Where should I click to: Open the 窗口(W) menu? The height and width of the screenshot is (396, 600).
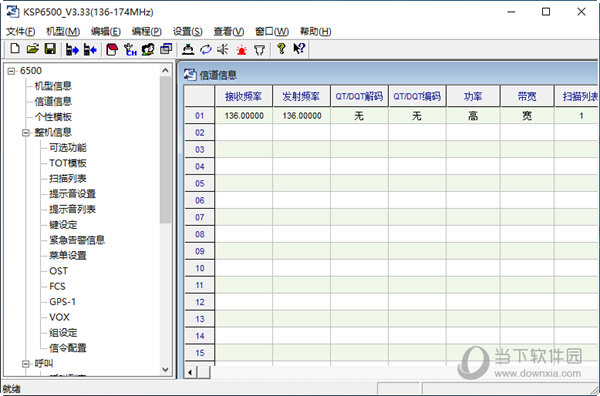(x=272, y=31)
